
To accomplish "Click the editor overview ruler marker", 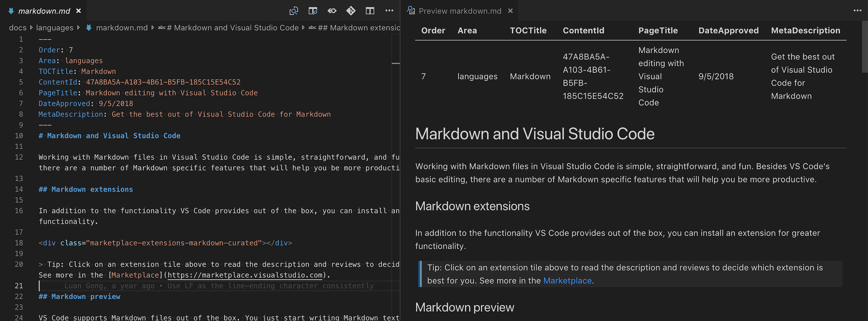I will pyautogui.click(x=396, y=63).
